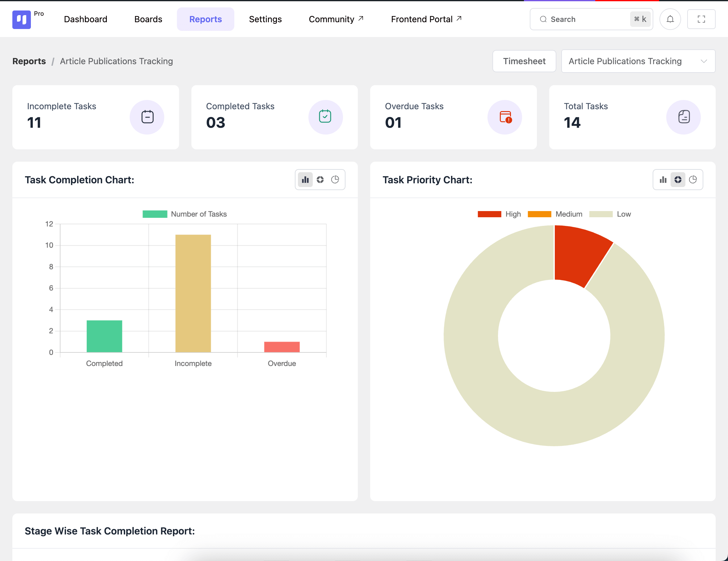The height and width of the screenshot is (561, 728).
Task: Click the Reports breadcrumb link
Action: point(29,61)
